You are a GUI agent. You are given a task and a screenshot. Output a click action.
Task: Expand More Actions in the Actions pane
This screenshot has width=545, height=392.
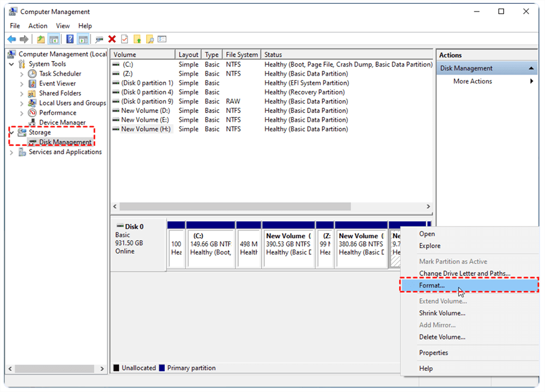click(x=472, y=81)
